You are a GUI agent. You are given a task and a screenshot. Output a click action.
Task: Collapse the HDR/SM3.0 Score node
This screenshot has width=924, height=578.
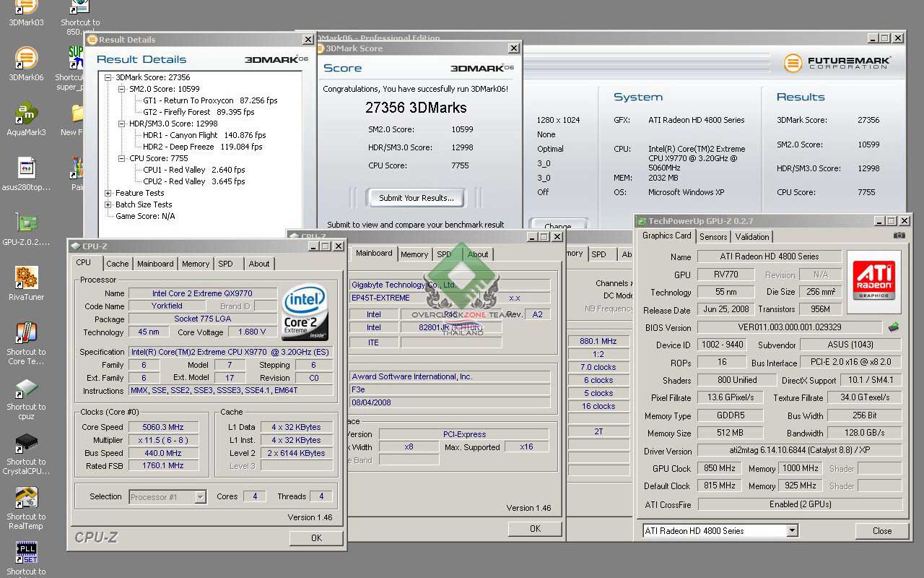point(122,124)
